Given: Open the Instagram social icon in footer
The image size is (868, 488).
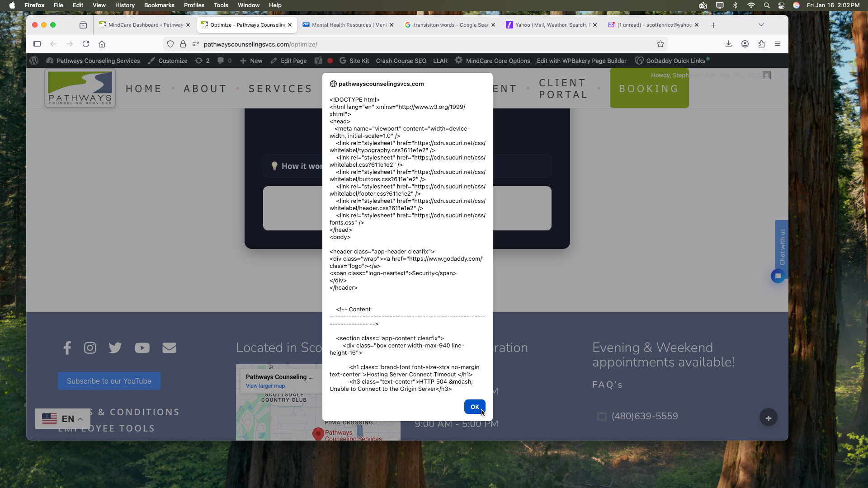Looking at the screenshot, I should (90, 347).
